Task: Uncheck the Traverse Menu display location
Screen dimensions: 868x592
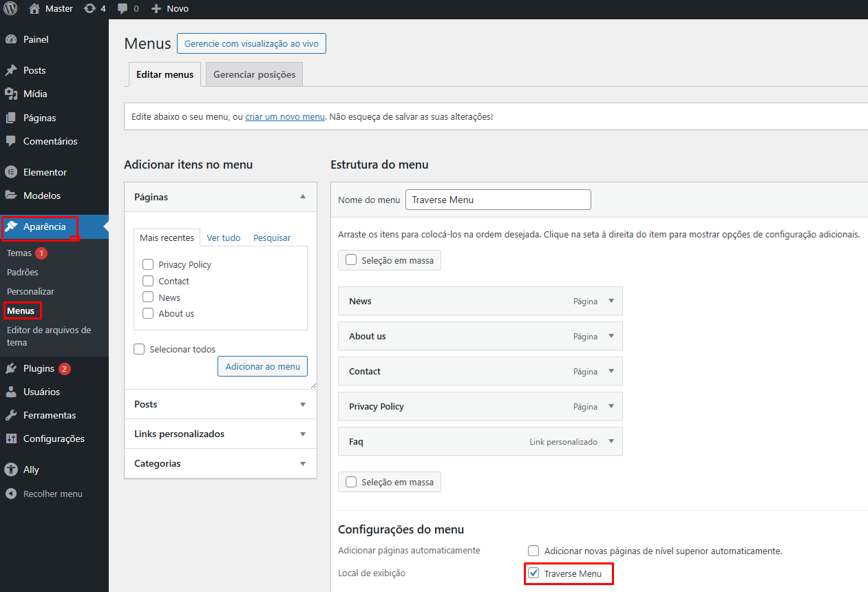Action: (x=533, y=573)
